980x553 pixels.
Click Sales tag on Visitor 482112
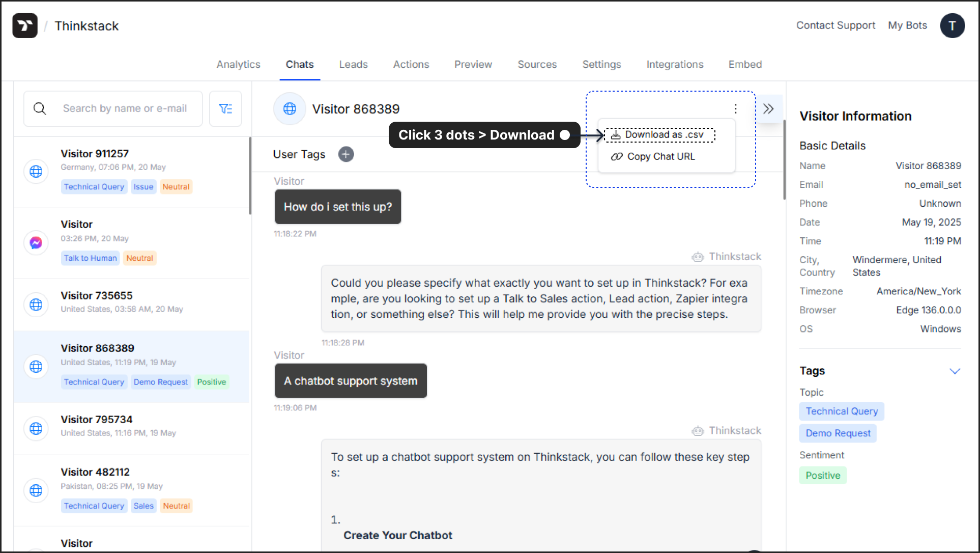(x=143, y=506)
